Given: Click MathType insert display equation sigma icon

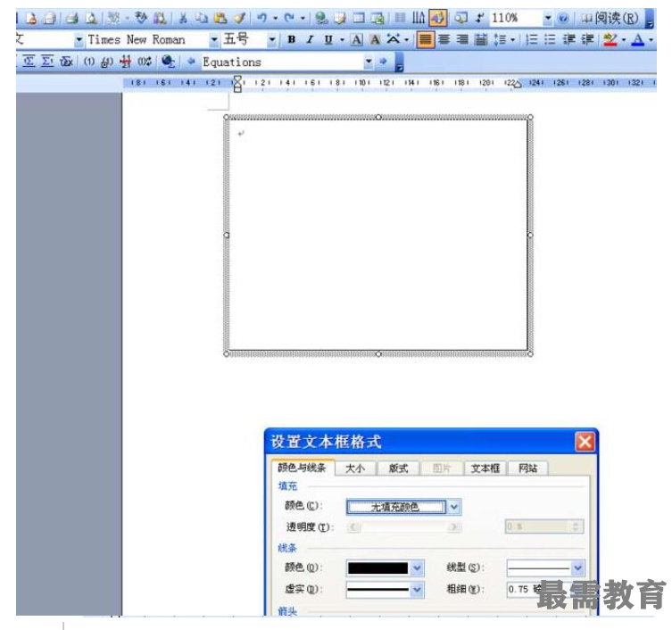Looking at the screenshot, I should pos(29,62).
